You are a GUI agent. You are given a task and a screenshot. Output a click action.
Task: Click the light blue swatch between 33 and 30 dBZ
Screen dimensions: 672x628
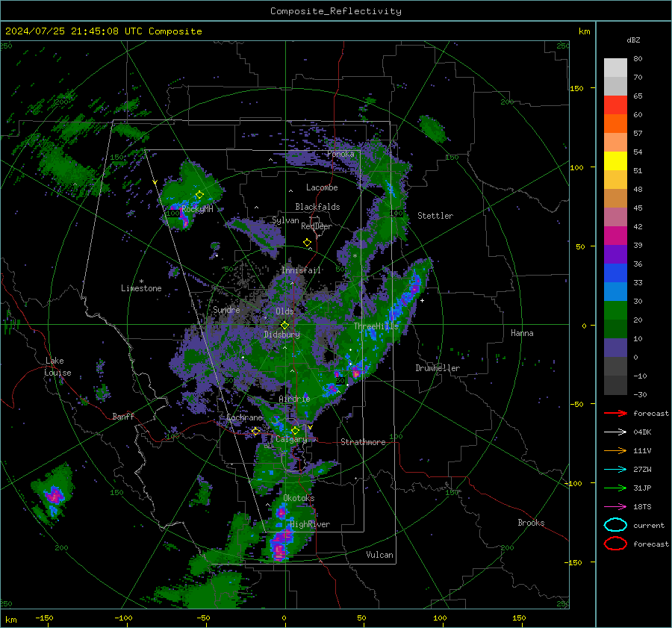coord(615,292)
